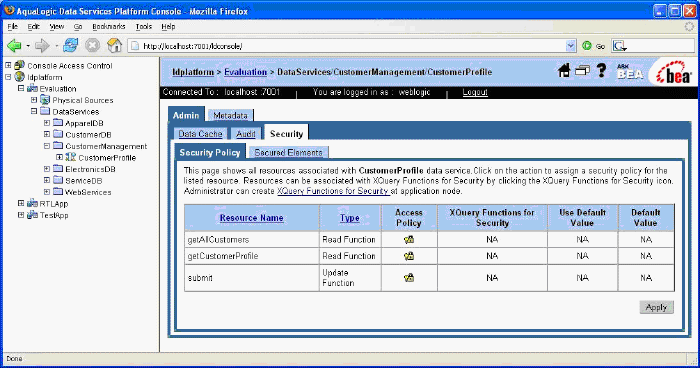Open the Help menu in menu bar
Image resolution: width=700 pixels, height=368 pixels.
tap(168, 27)
